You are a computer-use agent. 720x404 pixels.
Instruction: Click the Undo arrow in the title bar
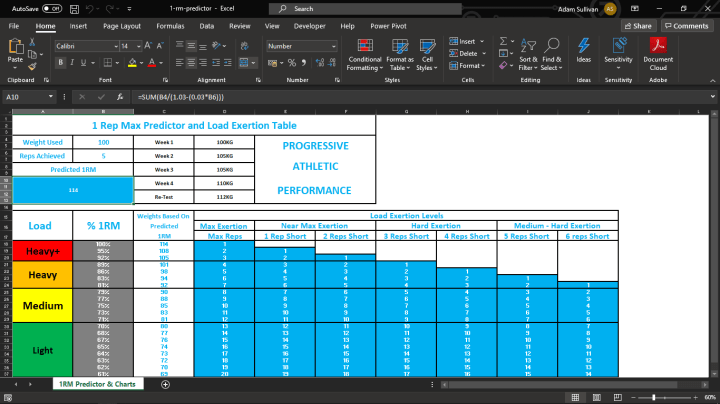point(90,9)
